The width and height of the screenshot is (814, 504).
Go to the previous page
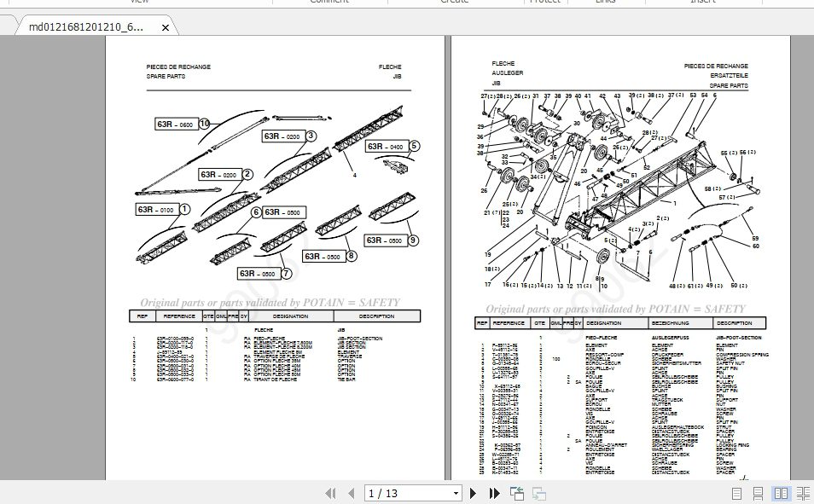350,493
